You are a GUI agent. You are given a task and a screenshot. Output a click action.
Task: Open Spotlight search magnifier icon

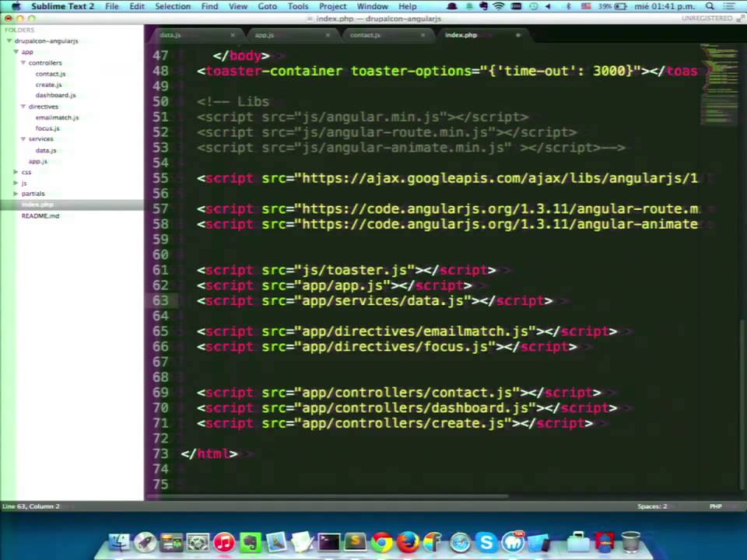pyautogui.click(x=710, y=6)
